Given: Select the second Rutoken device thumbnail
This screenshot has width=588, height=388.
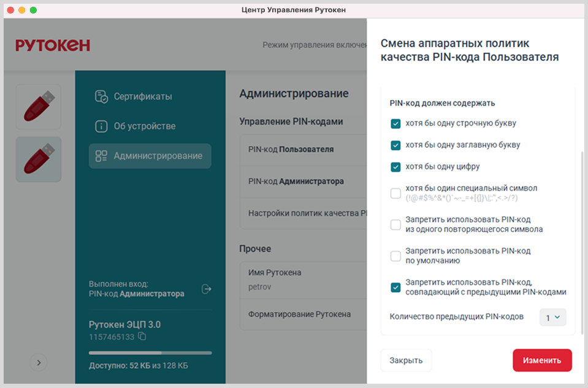Looking at the screenshot, I should click(39, 159).
